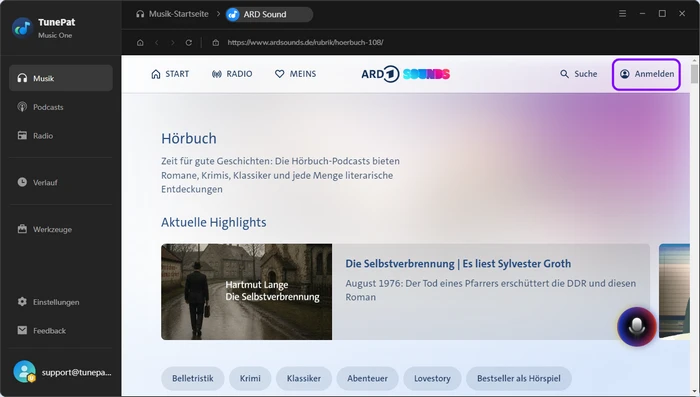The image size is (700, 397).
Task: Reload the page with refresh icon
Action: pyautogui.click(x=189, y=42)
